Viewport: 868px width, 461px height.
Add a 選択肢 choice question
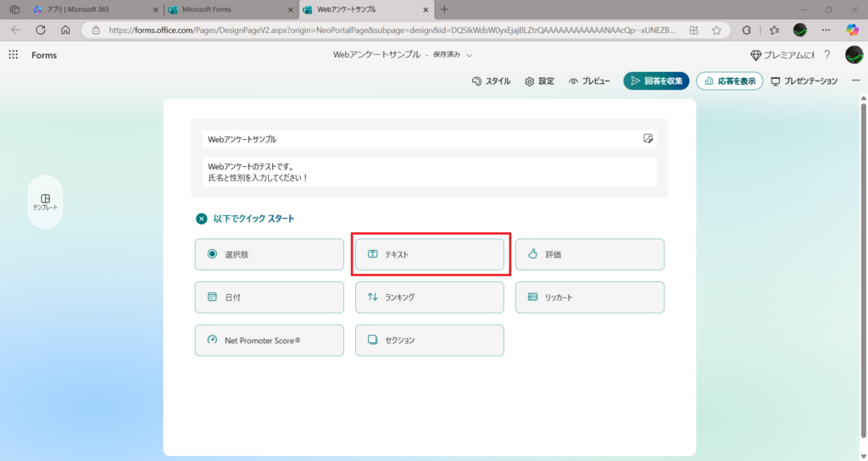[269, 254]
